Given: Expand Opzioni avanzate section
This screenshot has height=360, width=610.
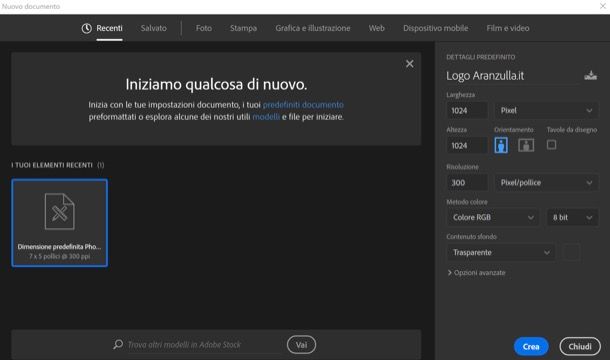Looking at the screenshot, I should point(477,273).
